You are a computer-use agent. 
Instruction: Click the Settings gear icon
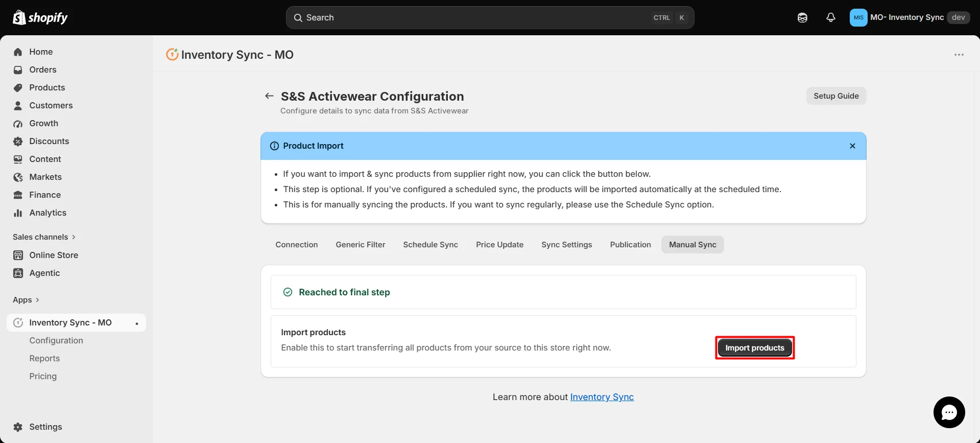coord(18,427)
